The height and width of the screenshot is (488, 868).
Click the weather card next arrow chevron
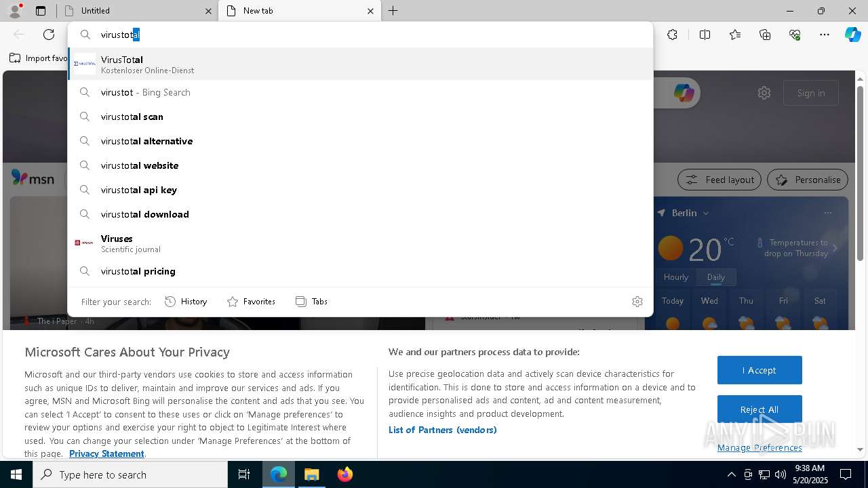(835, 248)
